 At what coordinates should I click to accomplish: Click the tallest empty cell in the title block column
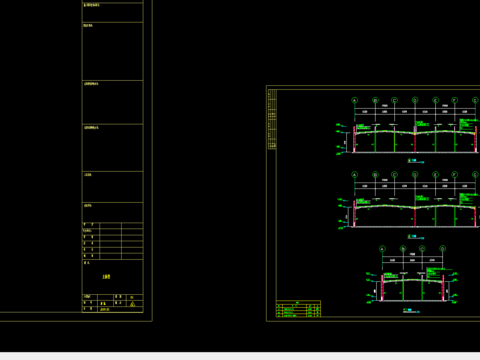tap(113, 51)
